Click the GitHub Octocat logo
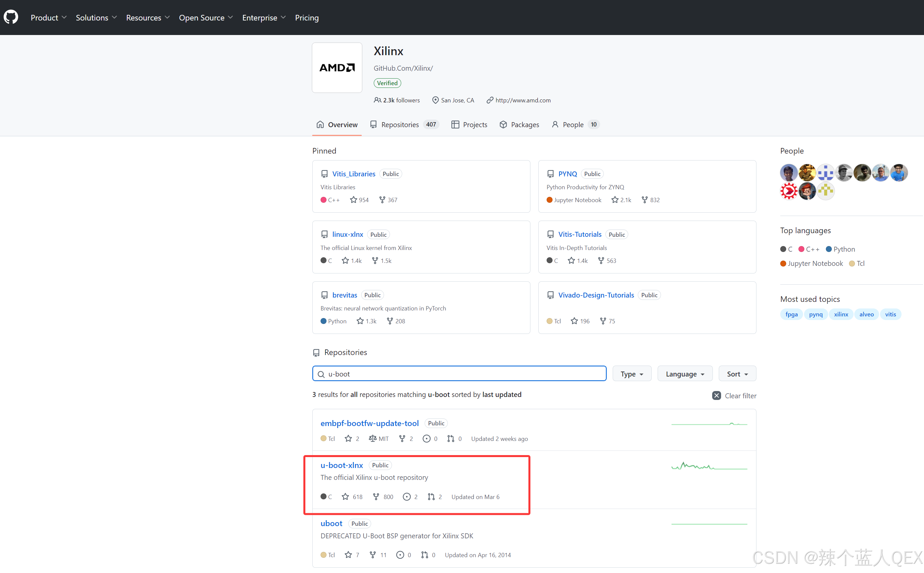This screenshot has width=924, height=573. tap(11, 18)
